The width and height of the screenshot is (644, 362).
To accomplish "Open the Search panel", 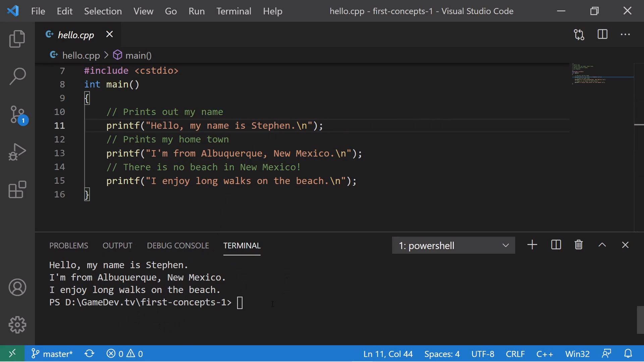I will [x=17, y=76].
